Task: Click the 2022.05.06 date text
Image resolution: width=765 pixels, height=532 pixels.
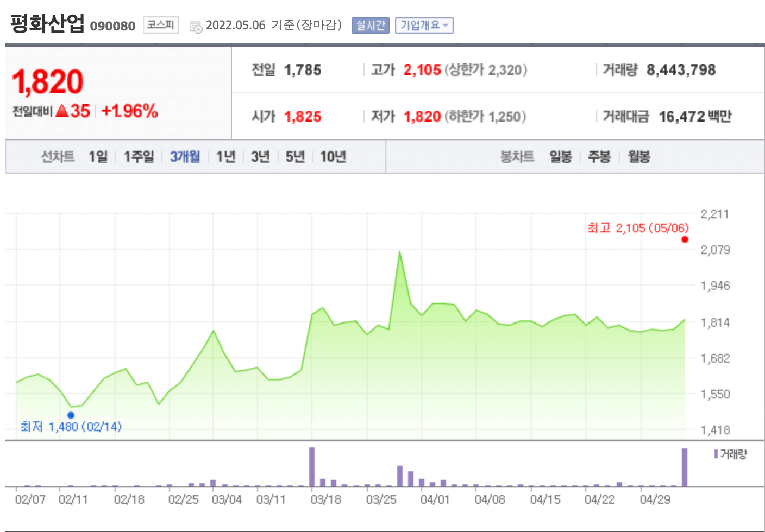Action: [235, 26]
